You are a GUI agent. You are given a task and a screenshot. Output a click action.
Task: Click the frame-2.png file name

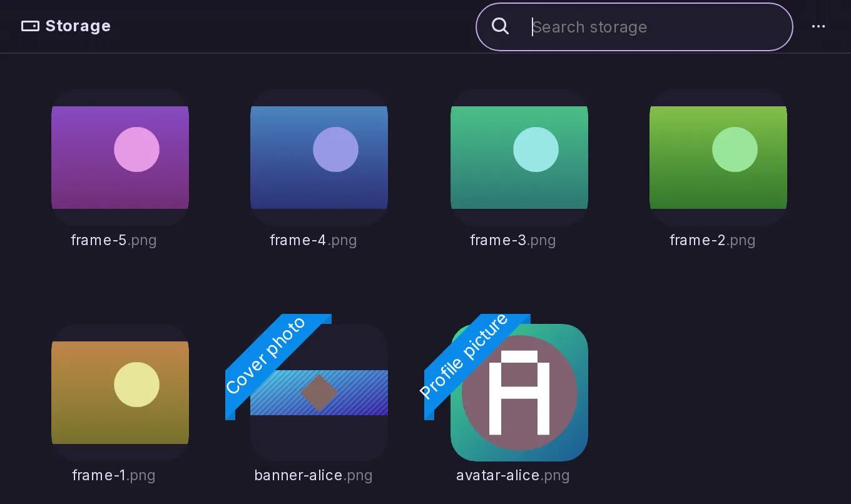click(x=713, y=240)
